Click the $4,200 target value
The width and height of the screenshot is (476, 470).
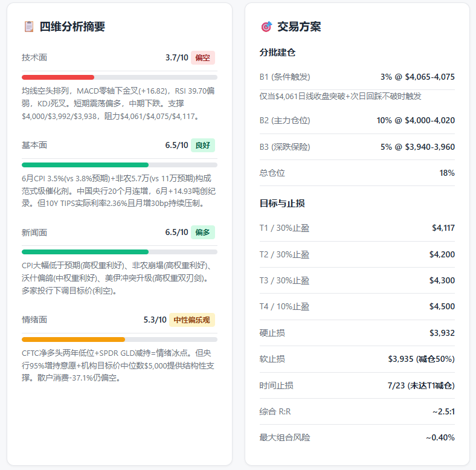coord(442,254)
